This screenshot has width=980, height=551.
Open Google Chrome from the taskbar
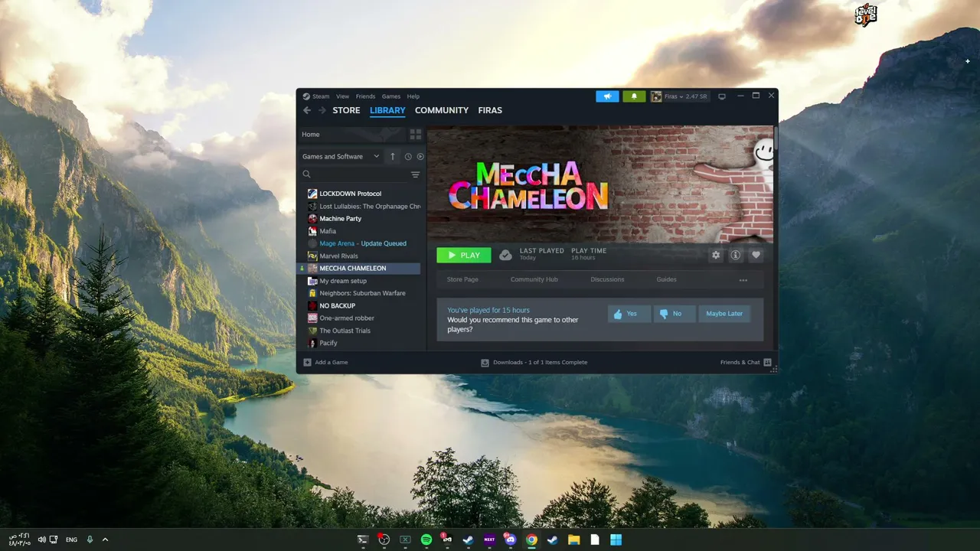pos(531,540)
